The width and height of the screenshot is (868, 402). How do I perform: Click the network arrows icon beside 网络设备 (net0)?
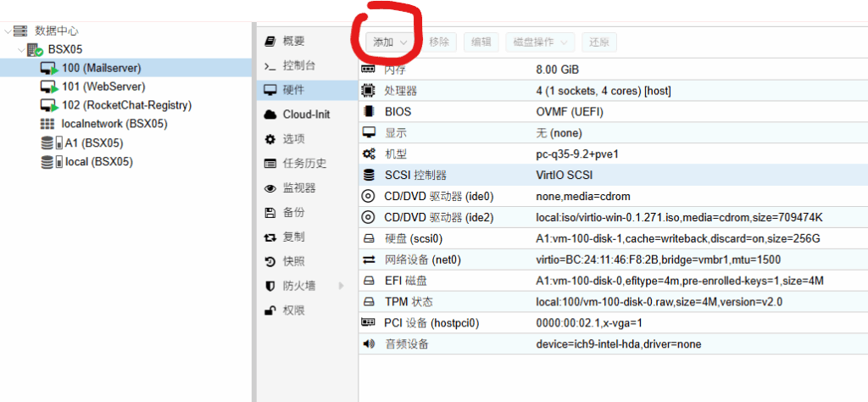coord(368,260)
